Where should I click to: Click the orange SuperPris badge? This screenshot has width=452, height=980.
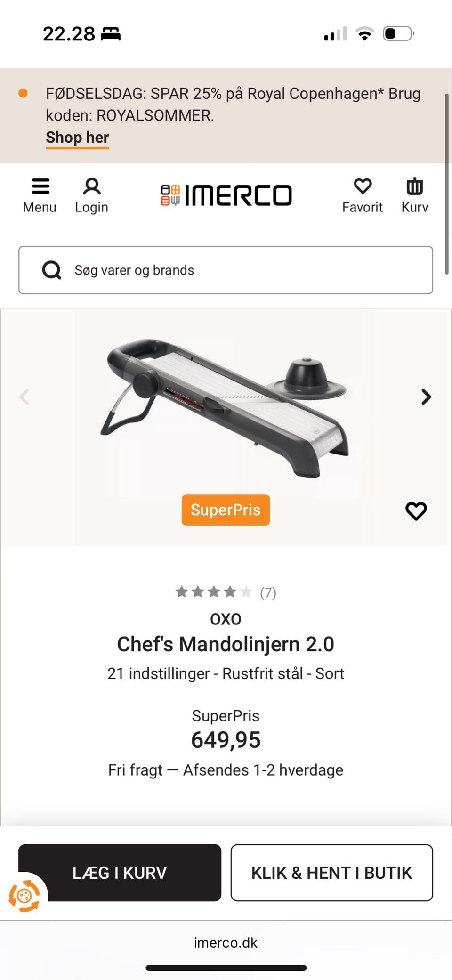pos(226,510)
